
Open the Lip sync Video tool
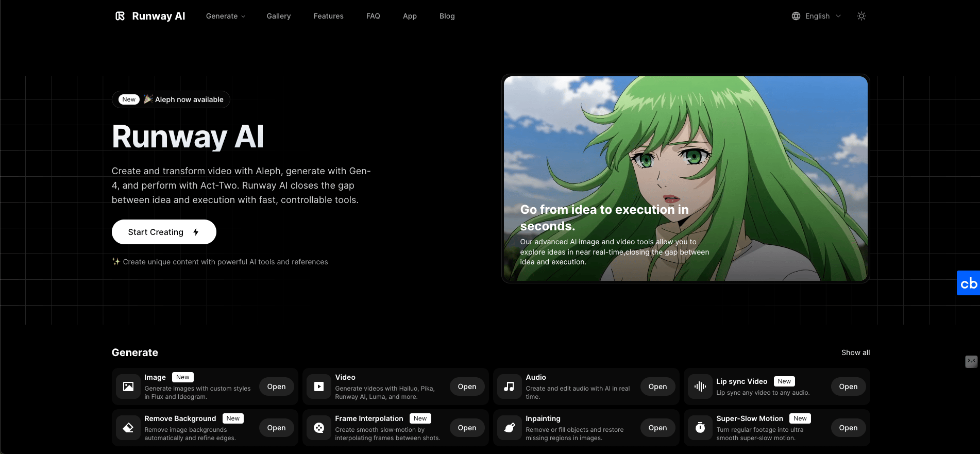click(x=848, y=386)
